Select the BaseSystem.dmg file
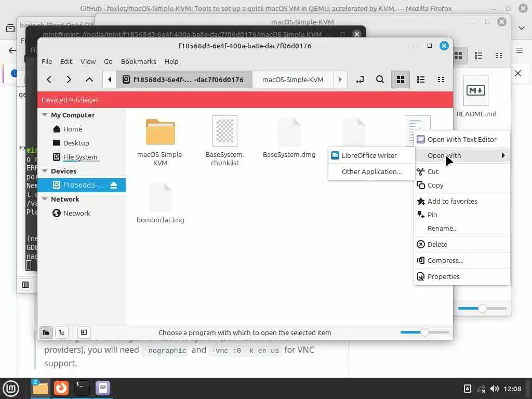Screen dimensions: 532x399 coord(289,137)
